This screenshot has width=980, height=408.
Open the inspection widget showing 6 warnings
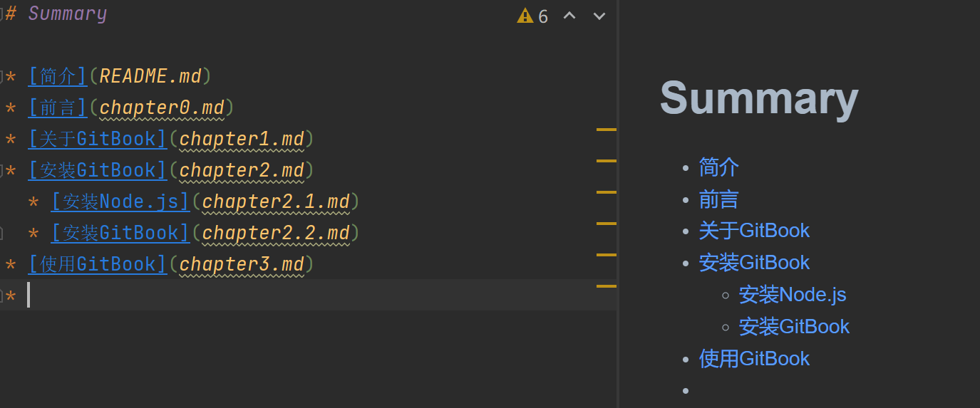pyautogui.click(x=532, y=16)
